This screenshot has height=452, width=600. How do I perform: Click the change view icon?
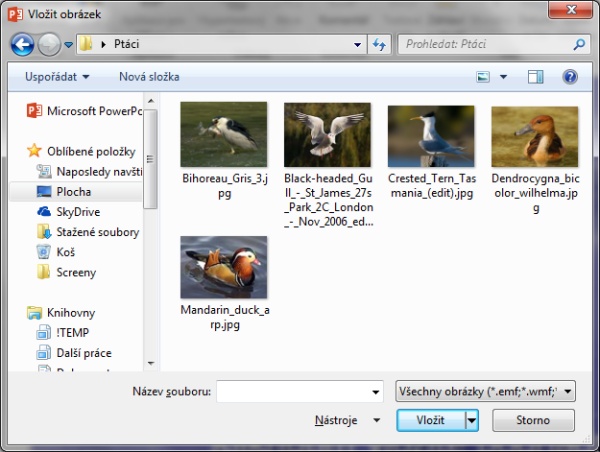[483, 77]
